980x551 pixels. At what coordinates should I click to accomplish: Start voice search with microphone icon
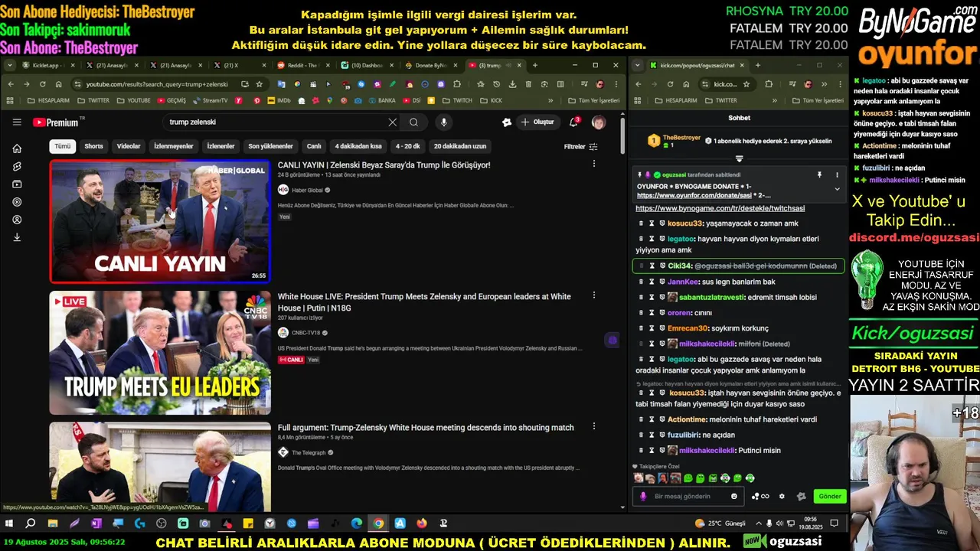[443, 122]
